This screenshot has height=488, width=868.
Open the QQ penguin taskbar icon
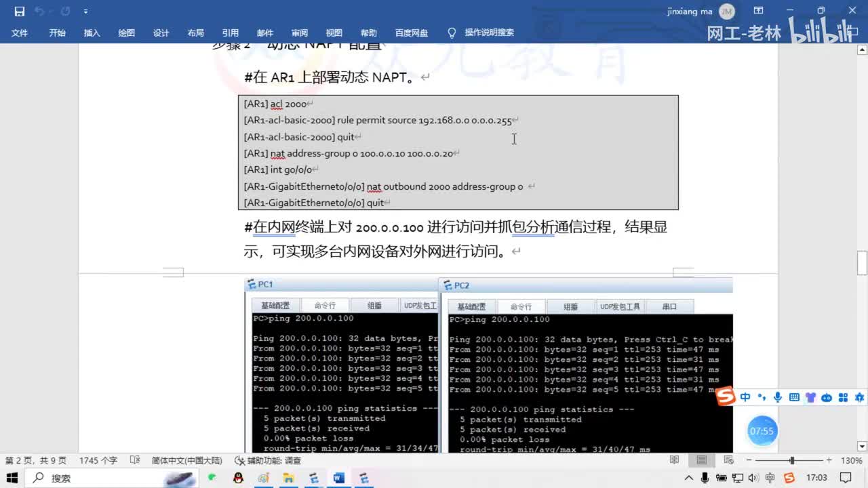[x=238, y=478]
